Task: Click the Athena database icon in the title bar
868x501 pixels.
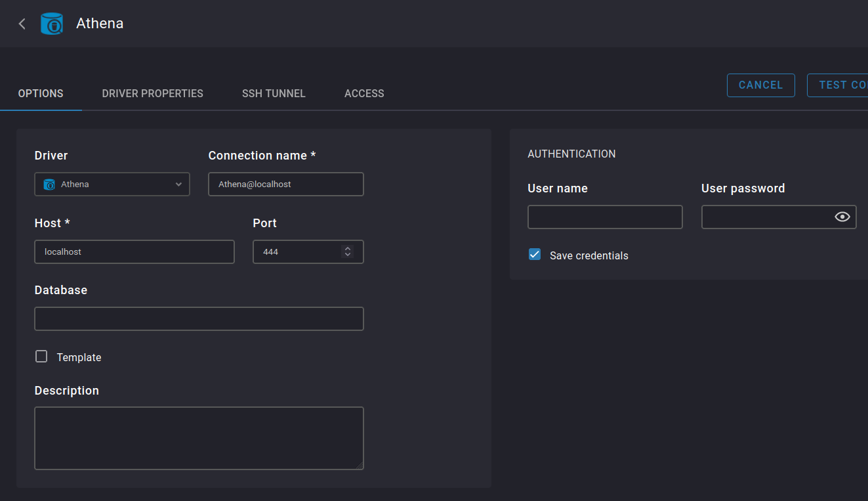Action: [51, 23]
